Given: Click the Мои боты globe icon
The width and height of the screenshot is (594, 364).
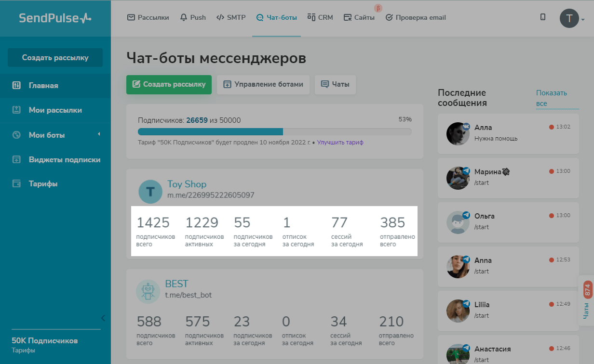Looking at the screenshot, I should point(16,135).
